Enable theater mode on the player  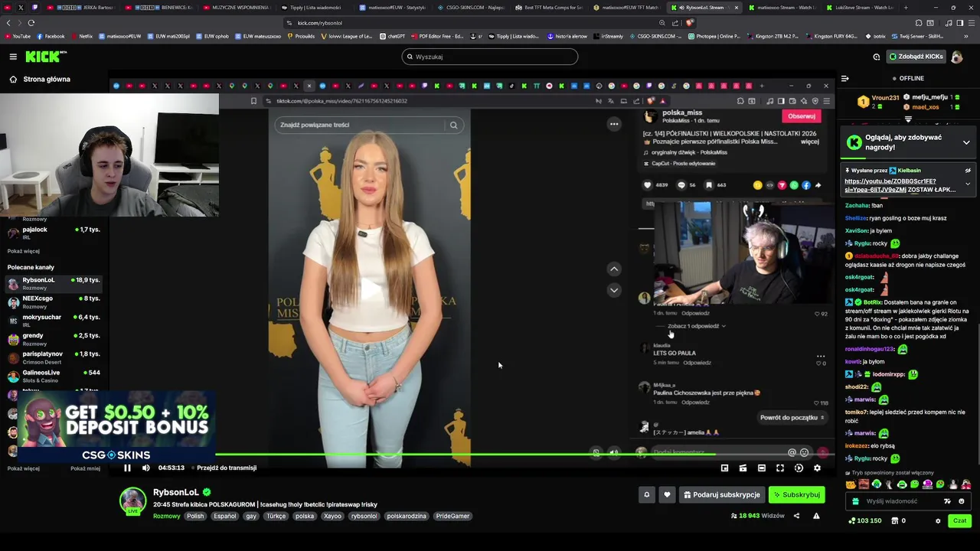click(761, 468)
